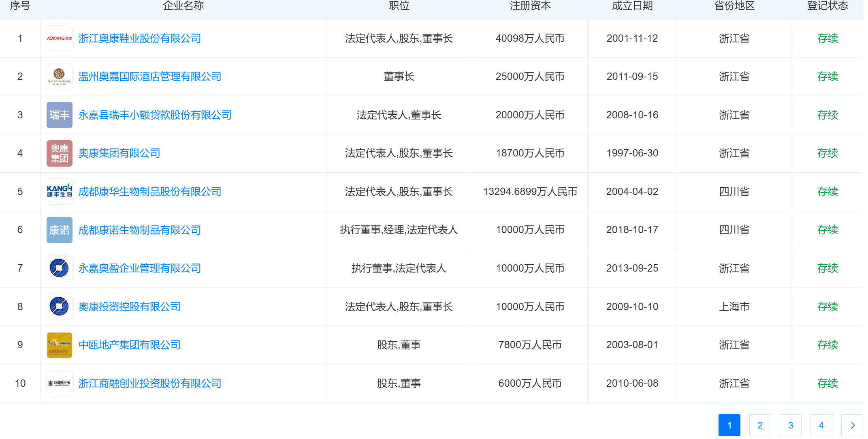Click the 康诺 blue logo tile

(x=59, y=230)
